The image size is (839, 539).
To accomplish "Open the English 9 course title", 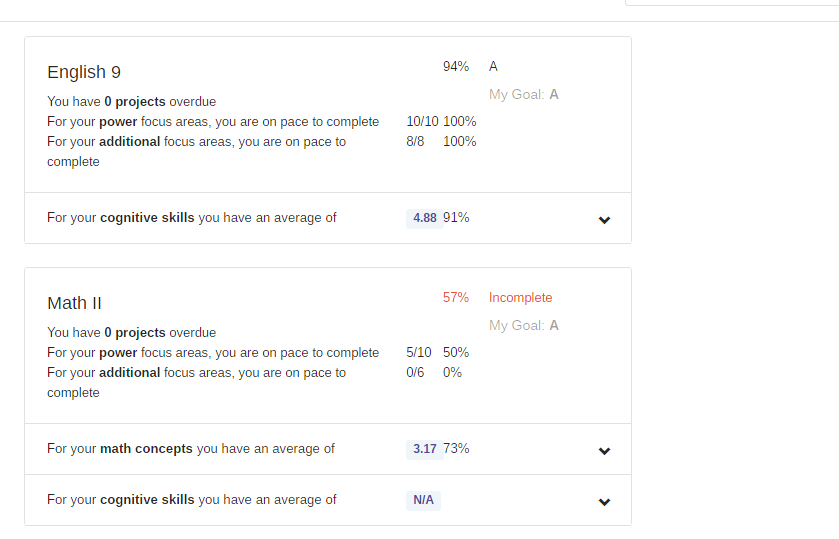I will pos(84,72).
